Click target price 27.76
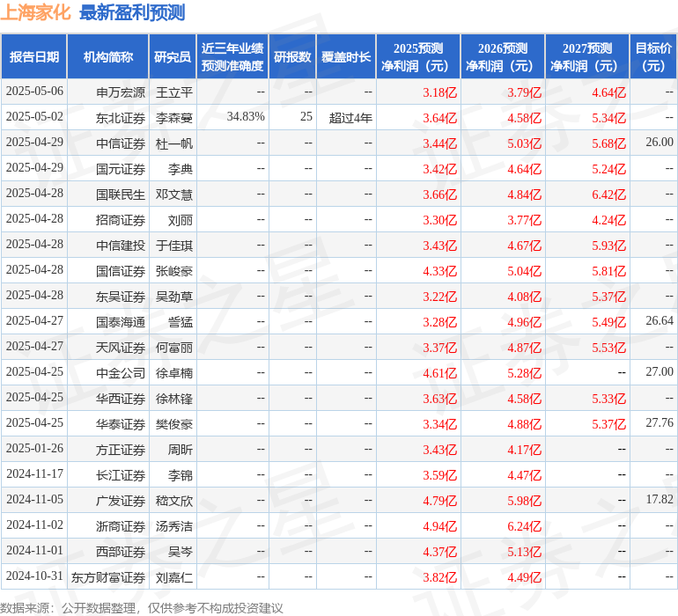 [660, 422]
